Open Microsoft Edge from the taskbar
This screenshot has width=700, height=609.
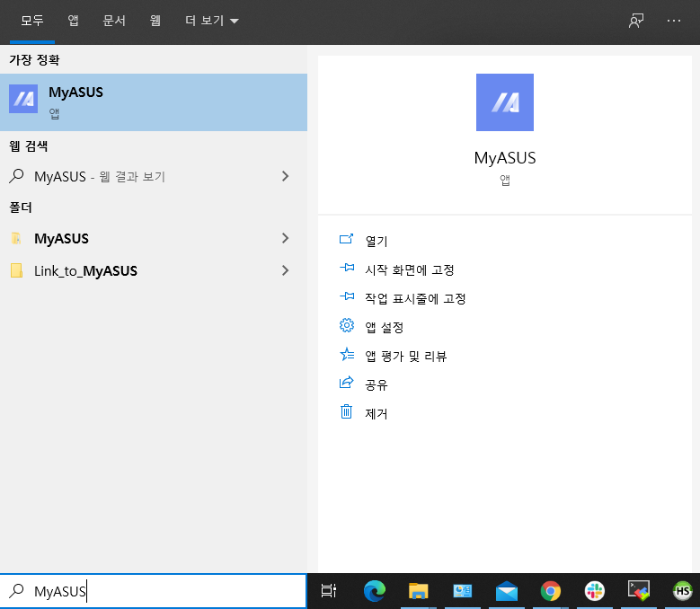coord(375,591)
